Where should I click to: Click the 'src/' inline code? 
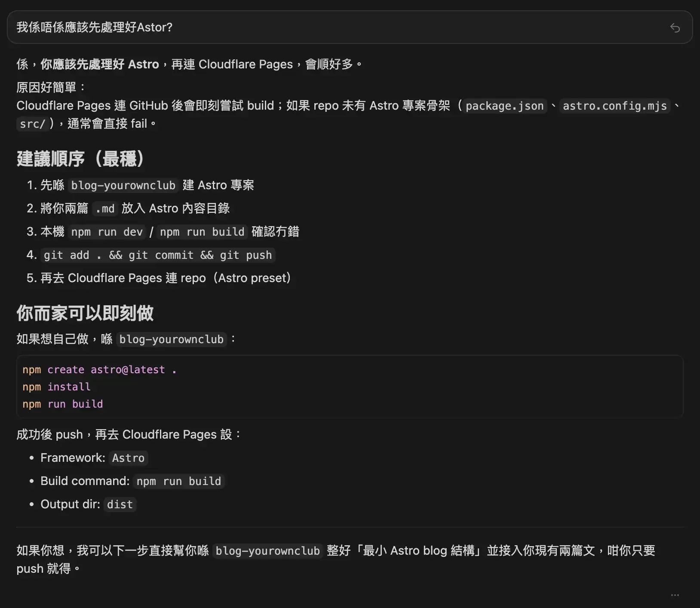point(33,124)
